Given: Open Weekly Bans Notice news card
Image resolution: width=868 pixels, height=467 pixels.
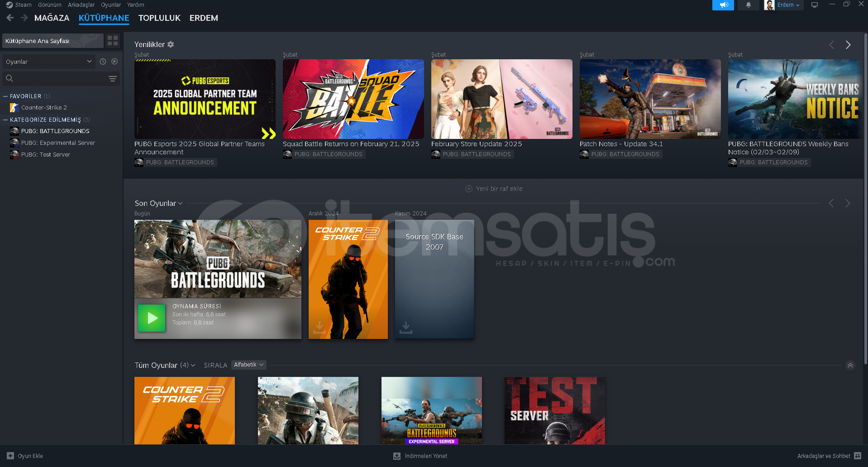Looking at the screenshot, I should pos(795,99).
